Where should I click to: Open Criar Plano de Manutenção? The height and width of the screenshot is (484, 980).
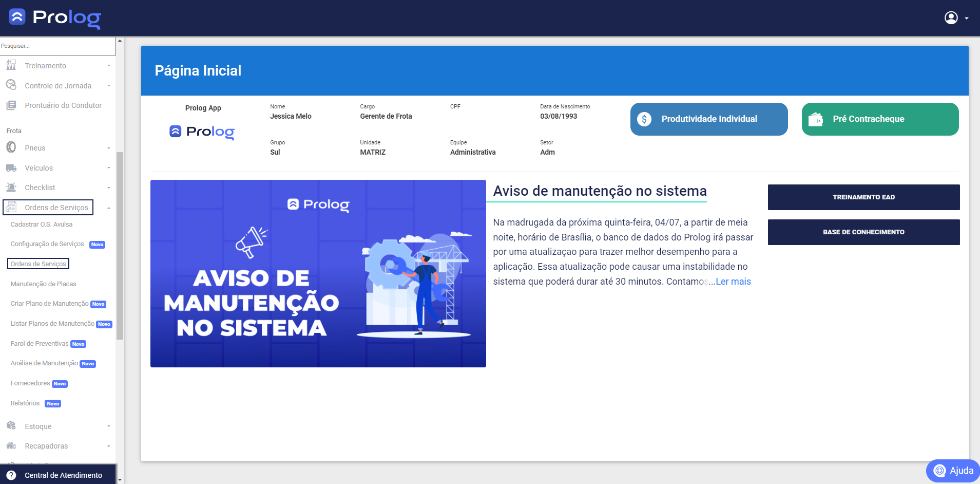tap(49, 304)
